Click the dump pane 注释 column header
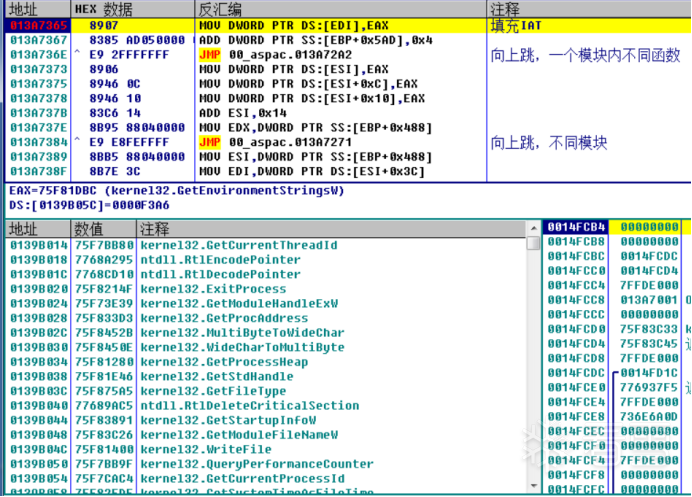Image resolution: width=692 pixels, height=497 pixels. click(331, 229)
